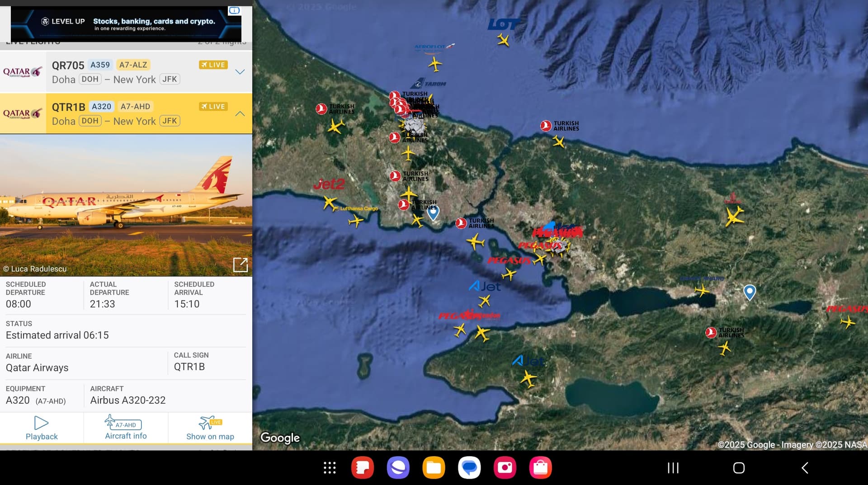Image resolution: width=868 pixels, height=485 pixels.
Task: Tap the DOH airport code in QTR1B row
Action: 90,121
